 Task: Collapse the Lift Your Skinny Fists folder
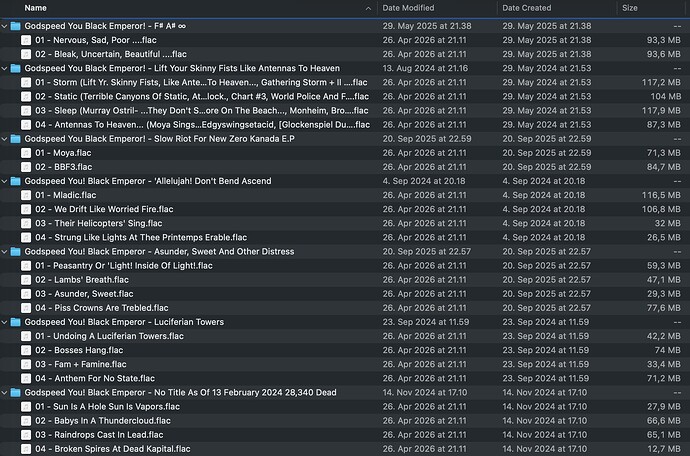(x=4, y=69)
